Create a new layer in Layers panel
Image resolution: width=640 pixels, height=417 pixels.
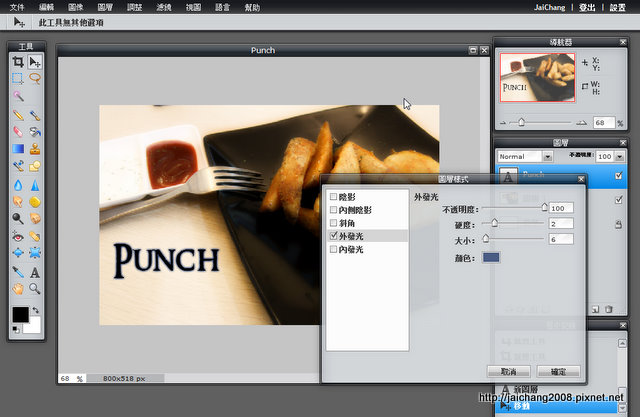pos(596,309)
